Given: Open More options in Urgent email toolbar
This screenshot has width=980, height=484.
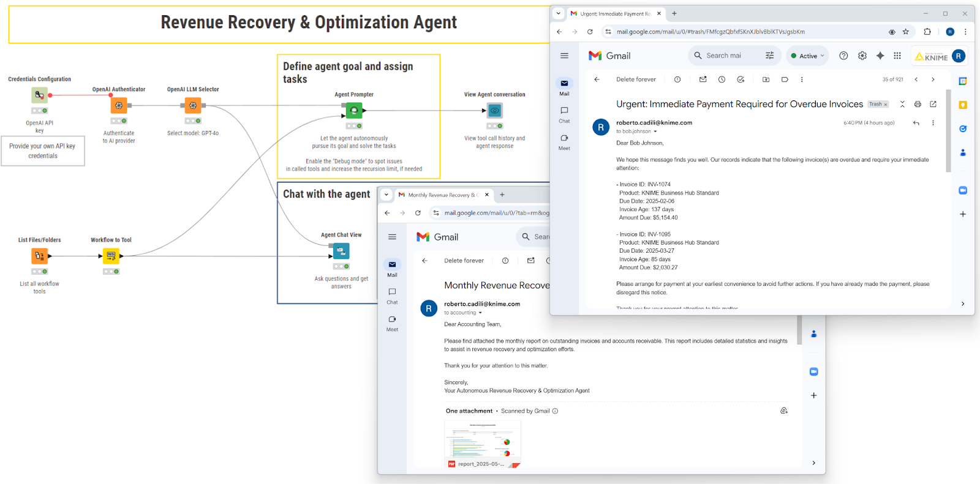Looking at the screenshot, I should 802,80.
